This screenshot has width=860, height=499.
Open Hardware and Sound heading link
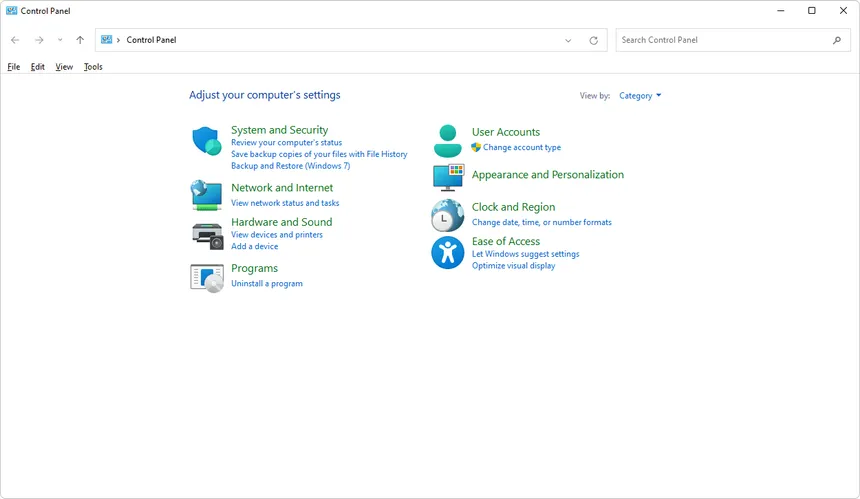[281, 222]
